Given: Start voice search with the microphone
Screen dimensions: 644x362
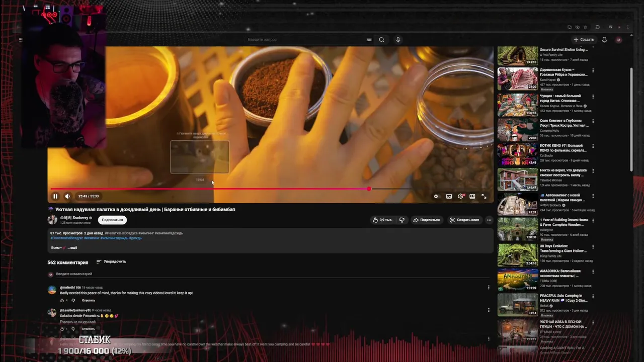Looking at the screenshot, I should point(398,40).
